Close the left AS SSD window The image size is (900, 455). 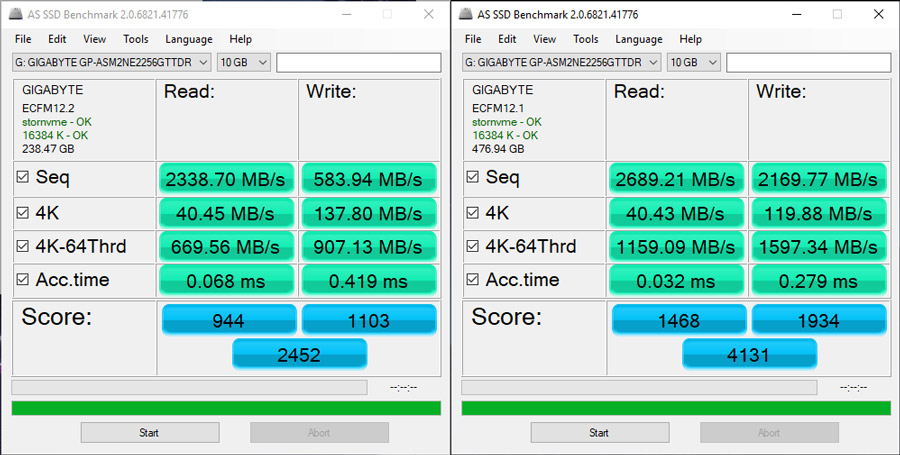pos(429,14)
